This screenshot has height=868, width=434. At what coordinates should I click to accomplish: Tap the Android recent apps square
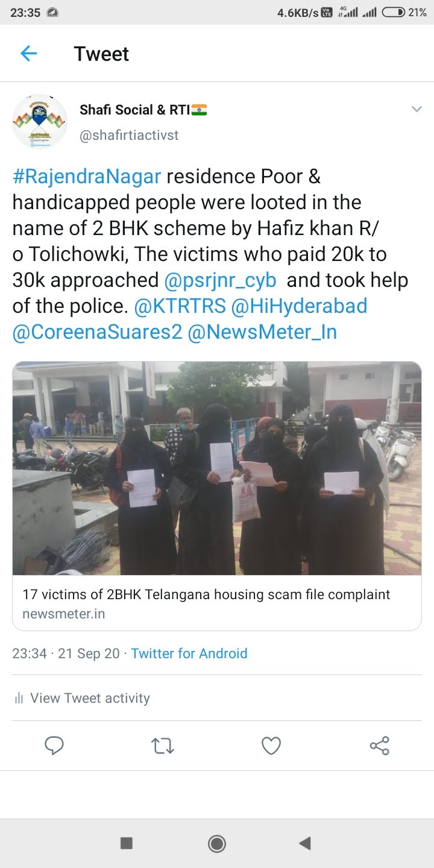(x=127, y=843)
